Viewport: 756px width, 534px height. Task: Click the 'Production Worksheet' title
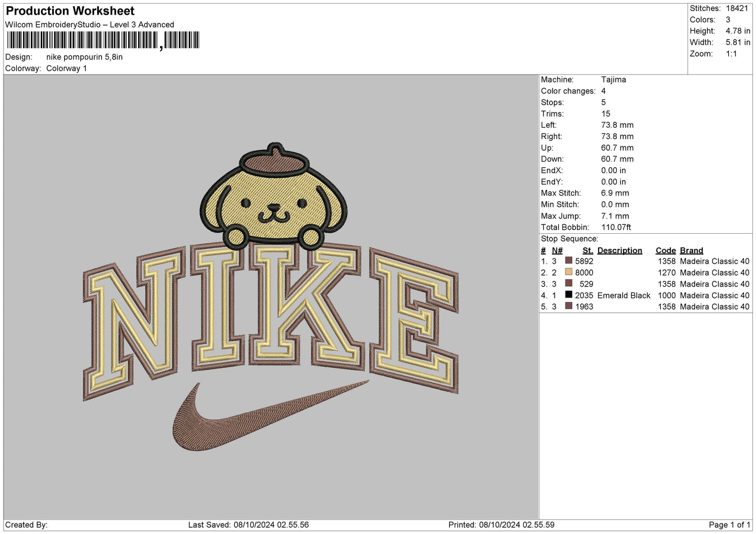(x=70, y=11)
